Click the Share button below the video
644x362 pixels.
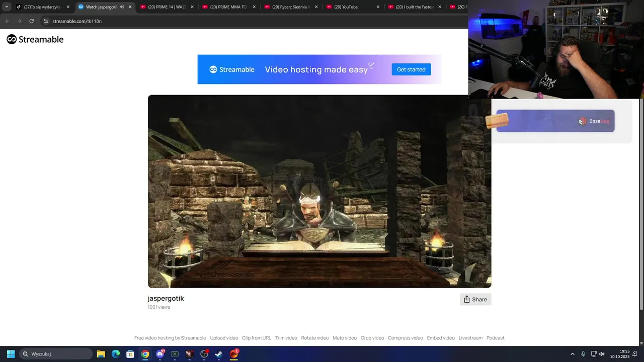pyautogui.click(x=475, y=299)
